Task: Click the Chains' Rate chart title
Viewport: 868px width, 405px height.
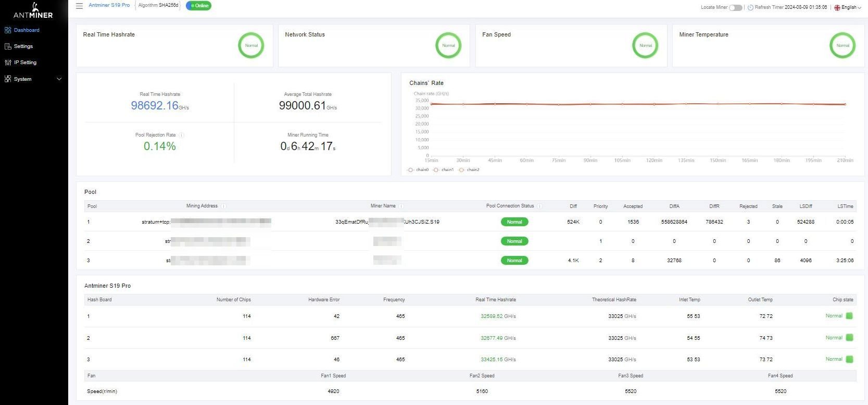Action: pos(426,83)
